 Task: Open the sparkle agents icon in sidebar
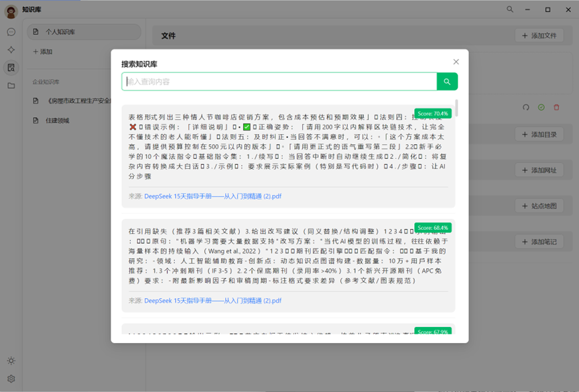[x=11, y=50]
